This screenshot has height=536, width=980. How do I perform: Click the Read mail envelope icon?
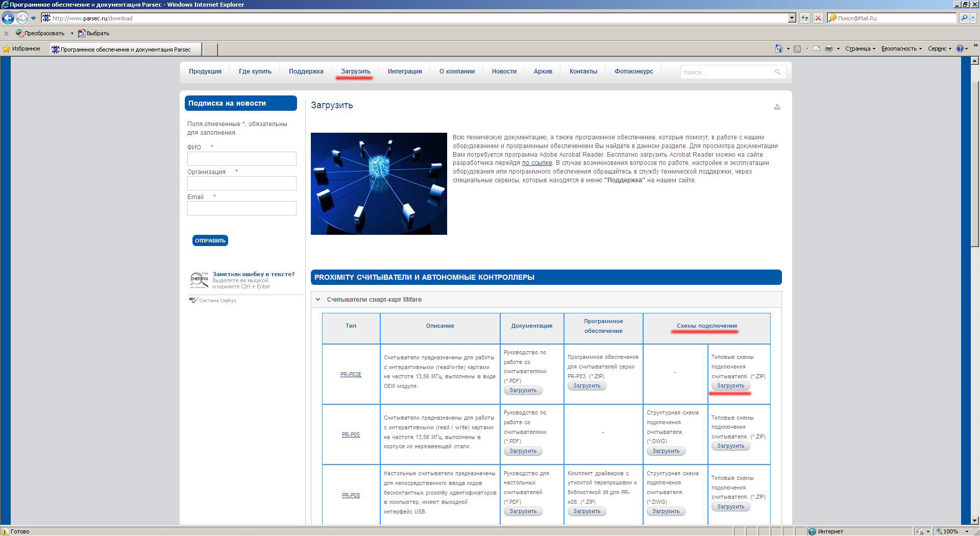pyautogui.click(x=817, y=48)
